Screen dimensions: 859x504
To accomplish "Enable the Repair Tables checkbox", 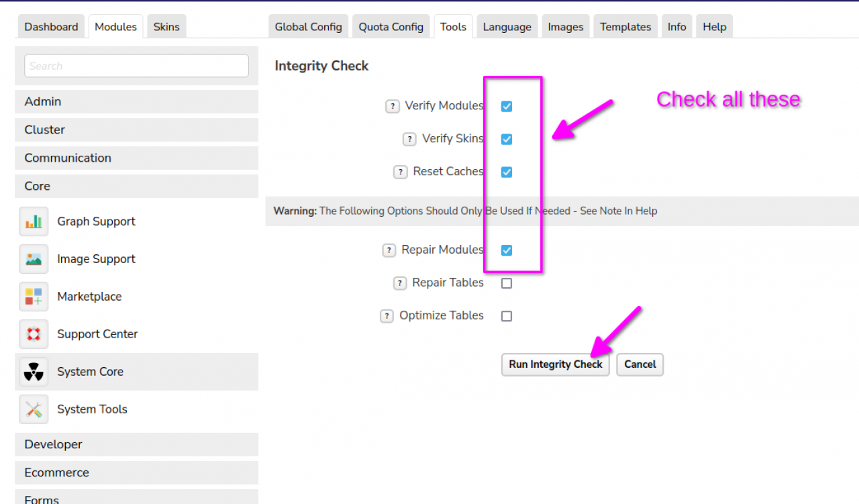I will point(507,283).
